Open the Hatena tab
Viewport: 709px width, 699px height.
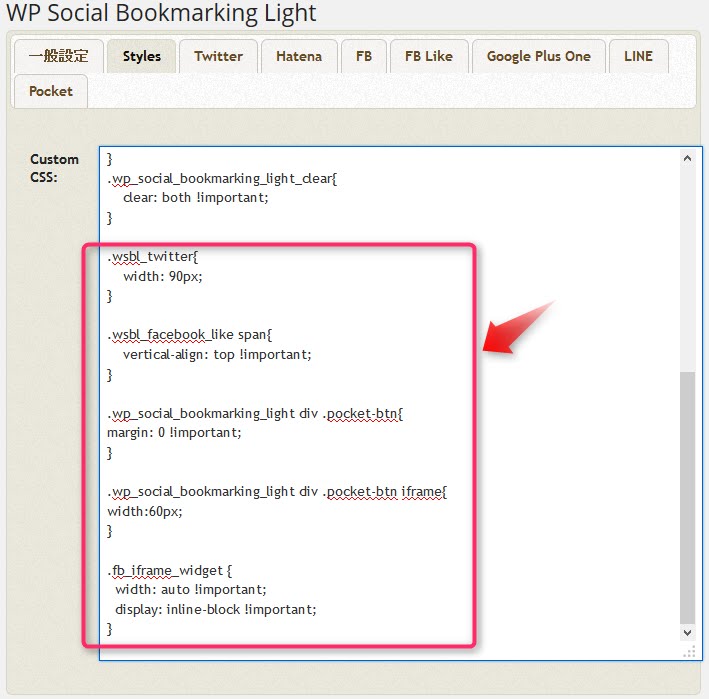299,56
